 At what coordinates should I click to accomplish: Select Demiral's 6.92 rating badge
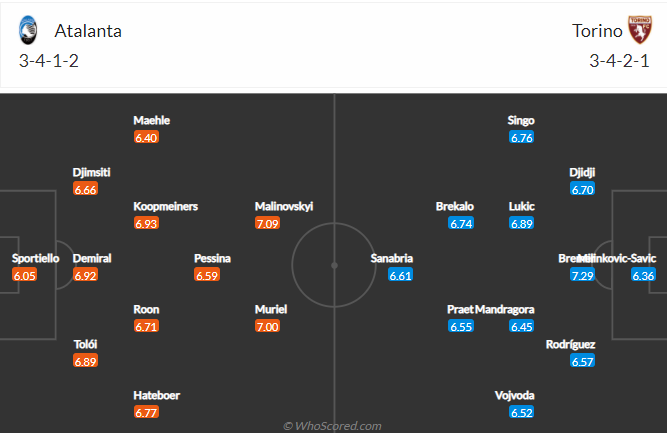86,275
